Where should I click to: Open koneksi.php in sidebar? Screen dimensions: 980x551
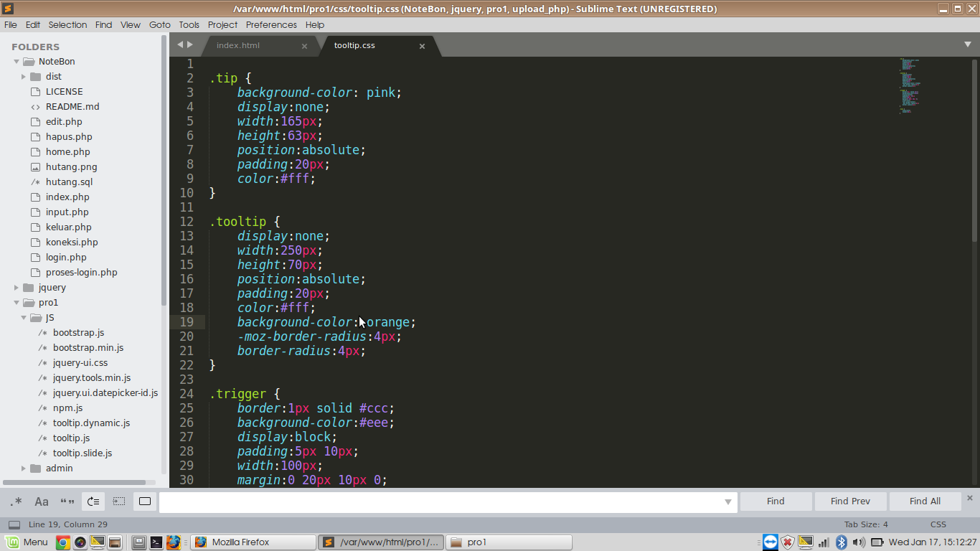(x=72, y=242)
